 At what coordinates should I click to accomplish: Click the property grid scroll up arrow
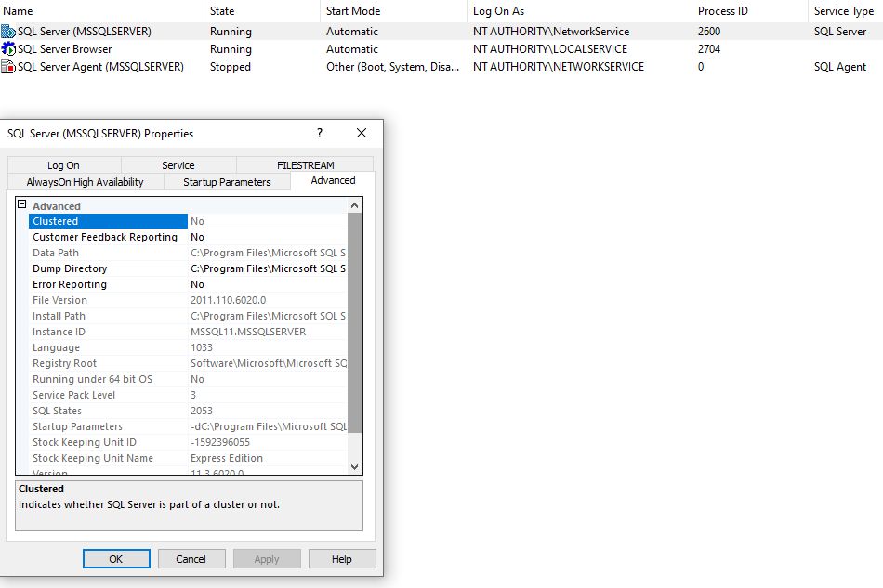point(355,205)
